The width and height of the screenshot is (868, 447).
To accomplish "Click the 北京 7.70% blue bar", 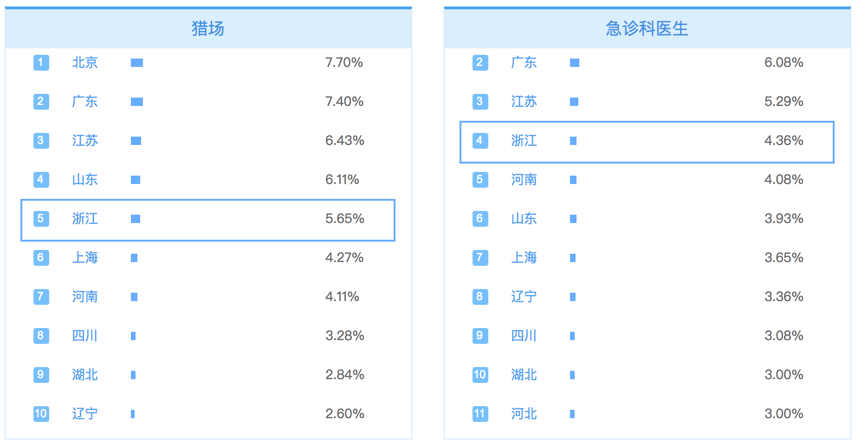I will coord(137,63).
